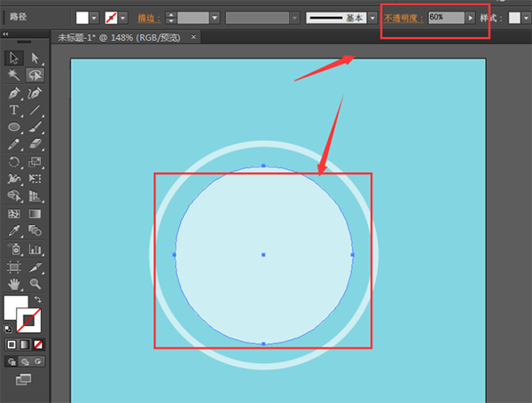Select the Pencil tool
The image size is (532, 403).
pos(14,144)
